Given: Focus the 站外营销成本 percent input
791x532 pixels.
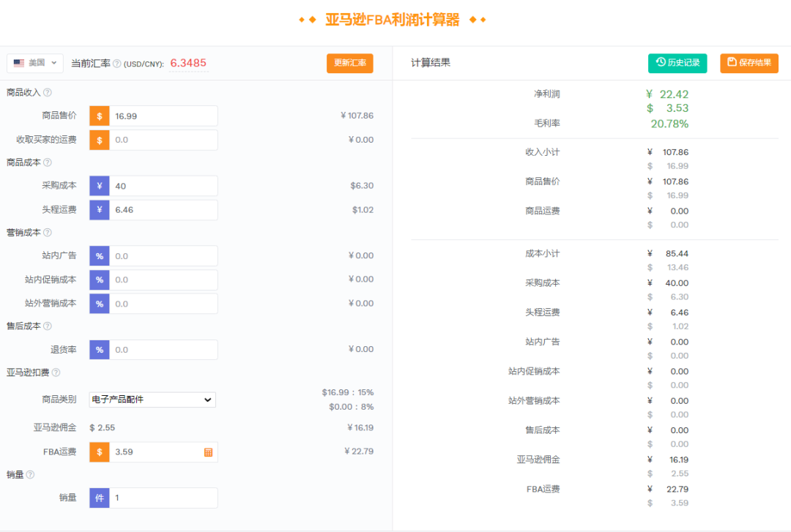Looking at the screenshot, I should click(x=163, y=304).
